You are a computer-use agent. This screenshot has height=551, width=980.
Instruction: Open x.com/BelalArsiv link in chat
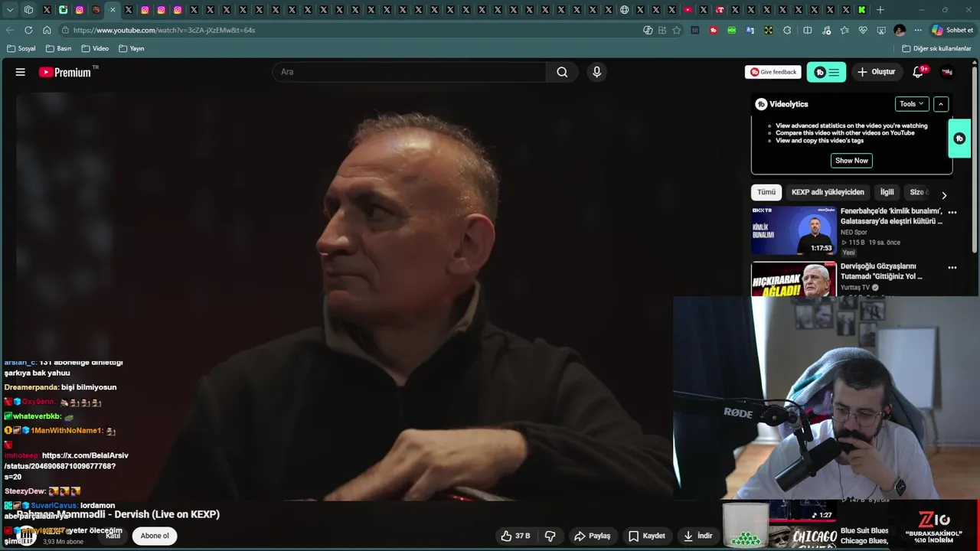pyautogui.click(x=66, y=466)
